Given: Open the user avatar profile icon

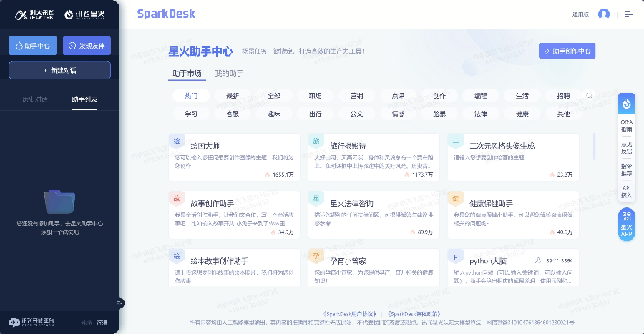Looking at the screenshot, I should coord(604,14).
